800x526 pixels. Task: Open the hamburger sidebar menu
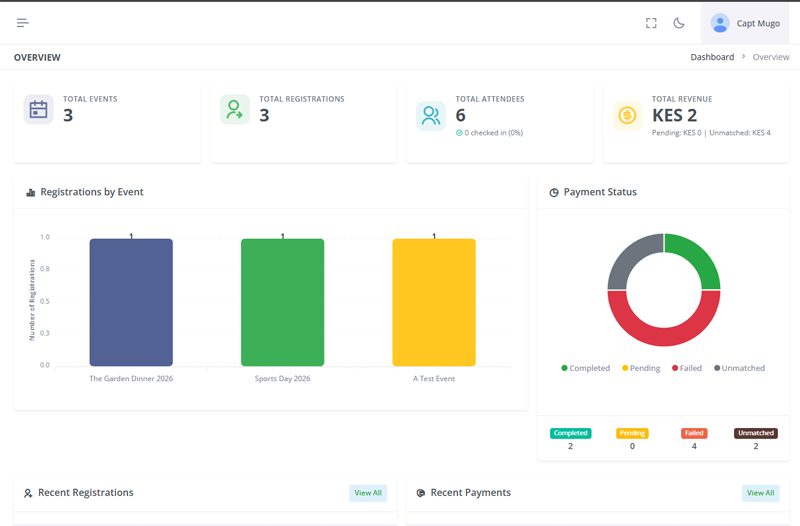point(22,23)
